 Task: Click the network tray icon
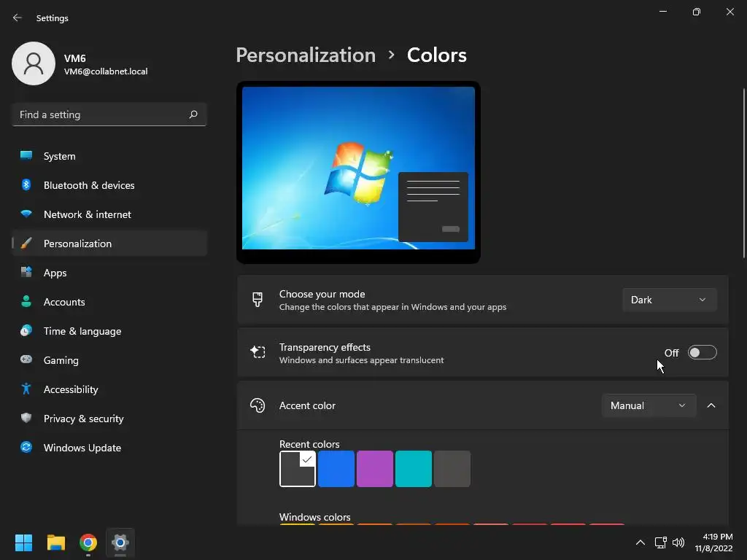660,542
